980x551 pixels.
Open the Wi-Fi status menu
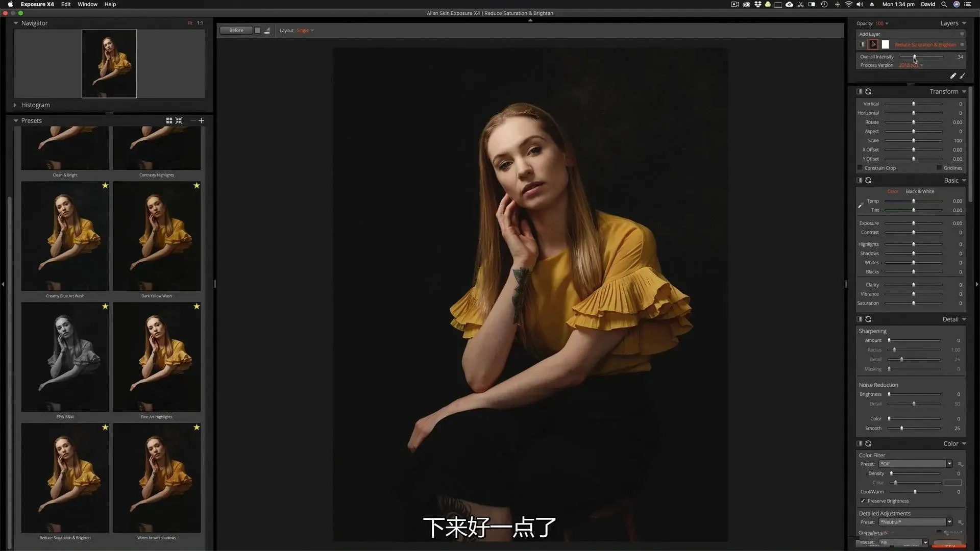(848, 4)
